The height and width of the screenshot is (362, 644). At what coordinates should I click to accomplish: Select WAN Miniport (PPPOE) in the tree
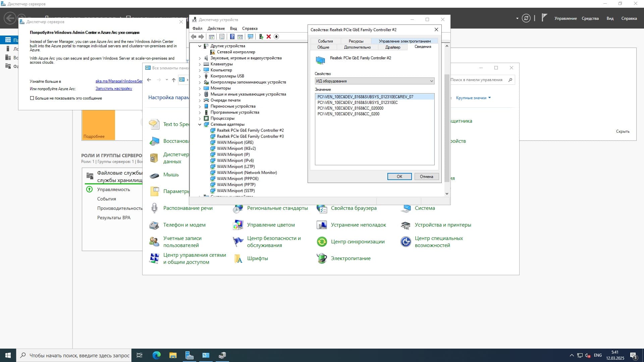[x=237, y=179]
